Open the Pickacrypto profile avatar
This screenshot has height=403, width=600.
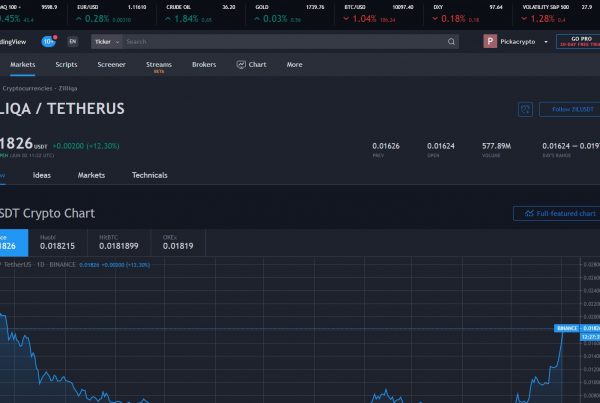[490, 41]
